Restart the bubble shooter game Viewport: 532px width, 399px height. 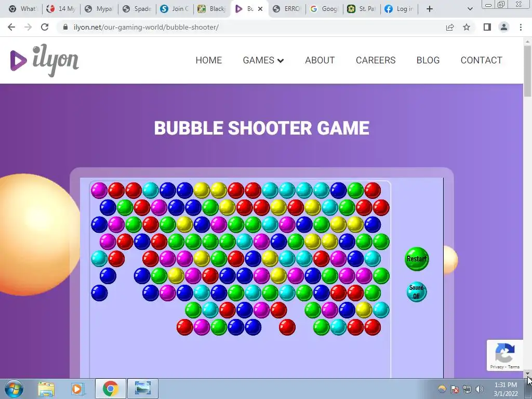pos(417,259)
